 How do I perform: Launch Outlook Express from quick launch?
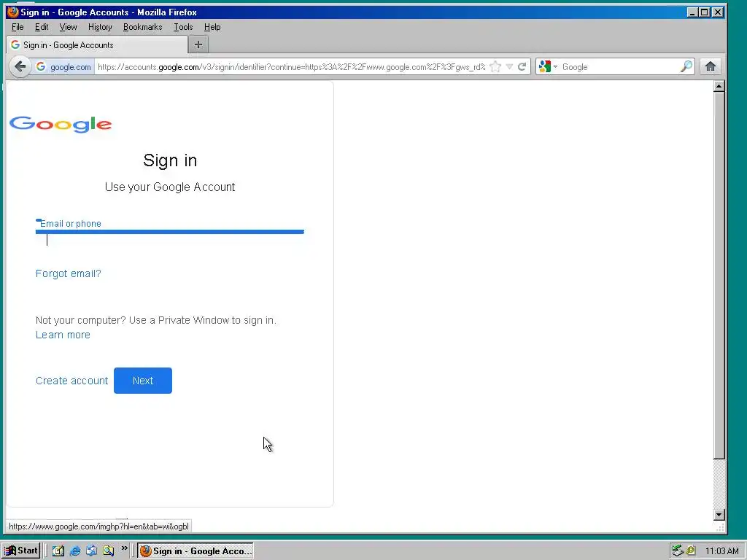91,551
